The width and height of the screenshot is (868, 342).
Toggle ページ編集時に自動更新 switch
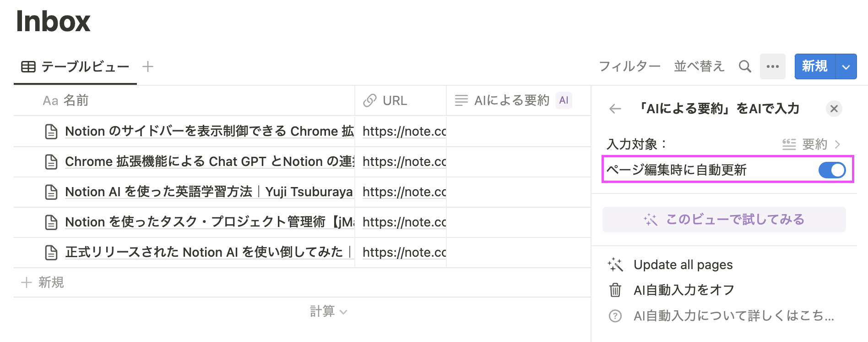(832, 170)
